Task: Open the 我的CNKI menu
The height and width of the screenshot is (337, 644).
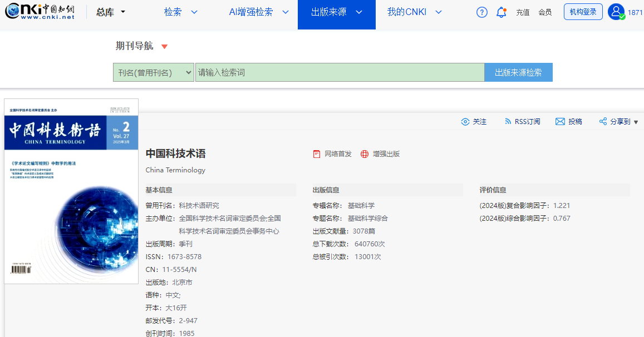Action: click(407, 12)
